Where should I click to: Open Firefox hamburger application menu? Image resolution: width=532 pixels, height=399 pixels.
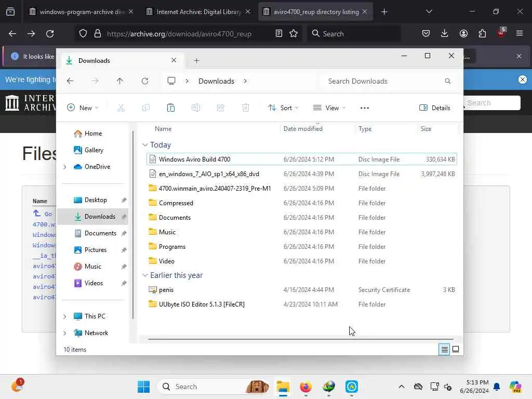tap(520, 34)
